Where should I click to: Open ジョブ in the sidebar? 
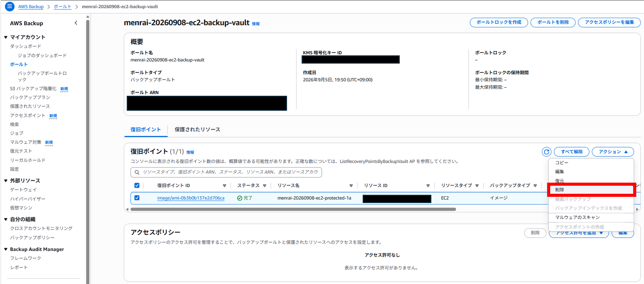click(x=17, y=133)
